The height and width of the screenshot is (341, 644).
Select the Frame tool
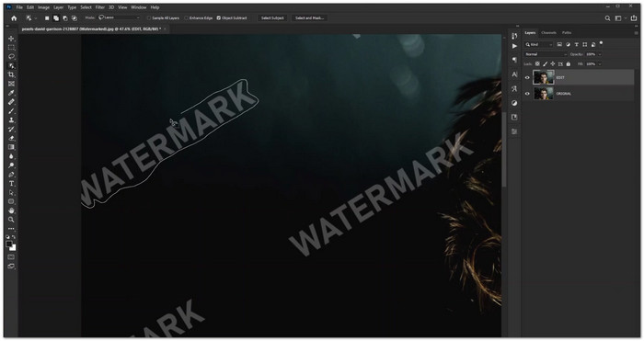pos(11,84)
